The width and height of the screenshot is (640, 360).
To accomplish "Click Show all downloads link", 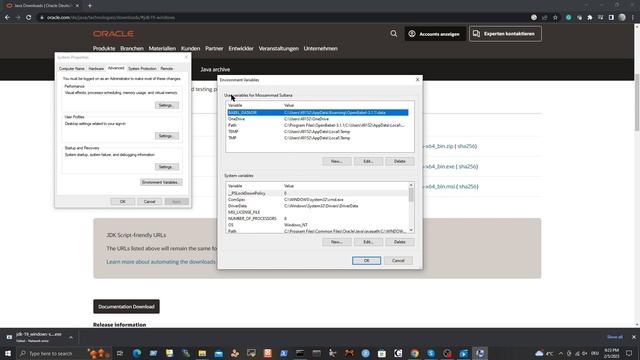I will [x=615, y=337].
